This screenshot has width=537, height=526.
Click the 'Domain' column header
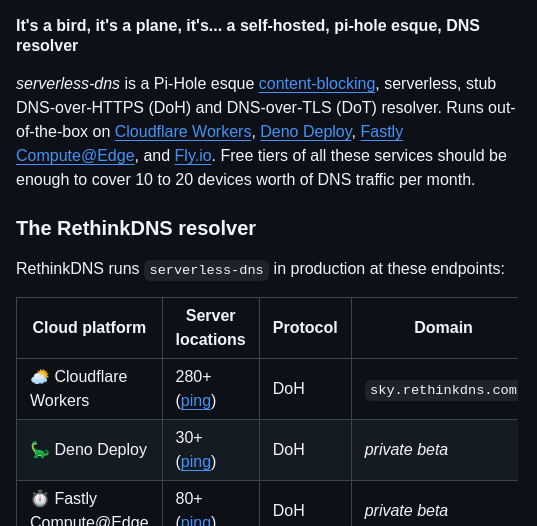443,328
